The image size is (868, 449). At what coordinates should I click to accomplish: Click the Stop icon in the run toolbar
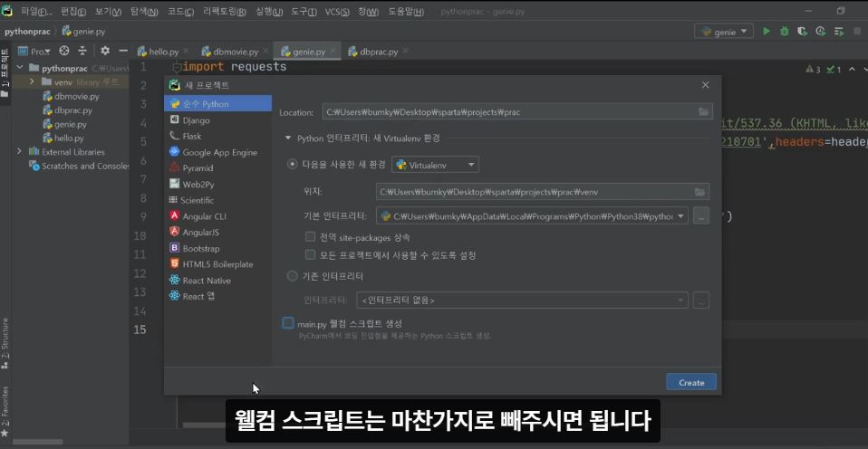coord(857,32)
